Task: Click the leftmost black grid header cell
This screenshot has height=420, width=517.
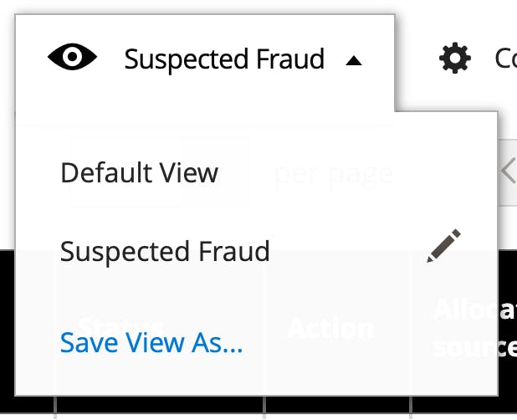Action: pos(27,331)
